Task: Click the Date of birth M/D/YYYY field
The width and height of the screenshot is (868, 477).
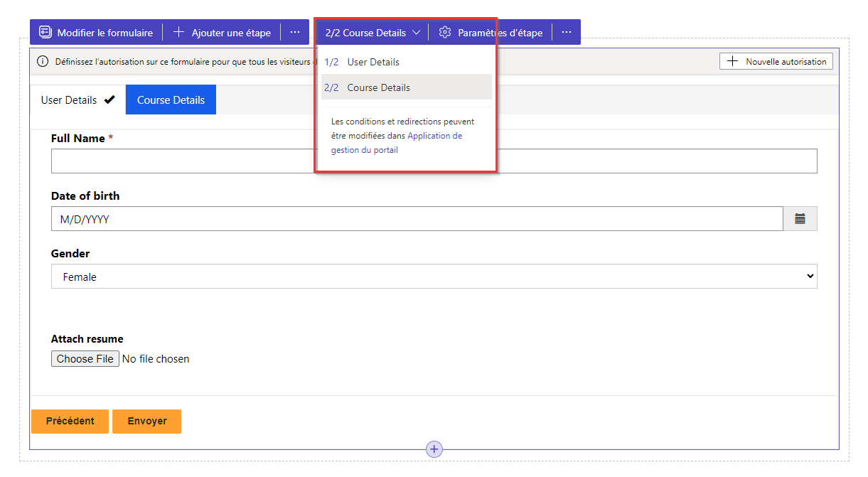Action: tap(417, 219)
